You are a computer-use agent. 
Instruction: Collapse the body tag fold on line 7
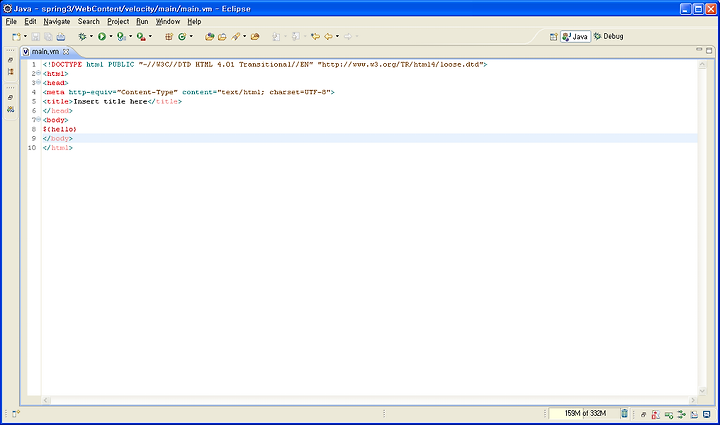[x=39, y=119]
